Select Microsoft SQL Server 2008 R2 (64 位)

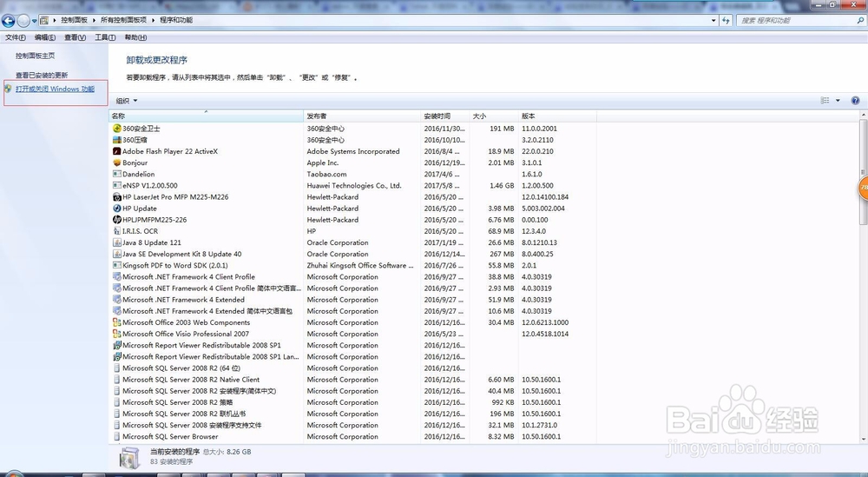click(x=181, y=368)
